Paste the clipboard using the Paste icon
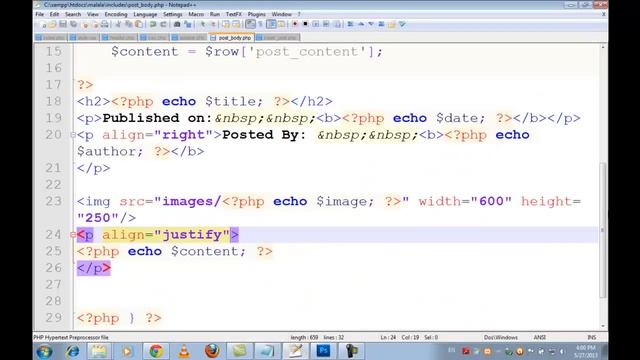This screenshot has width=640, height=360. coord(138,24)
